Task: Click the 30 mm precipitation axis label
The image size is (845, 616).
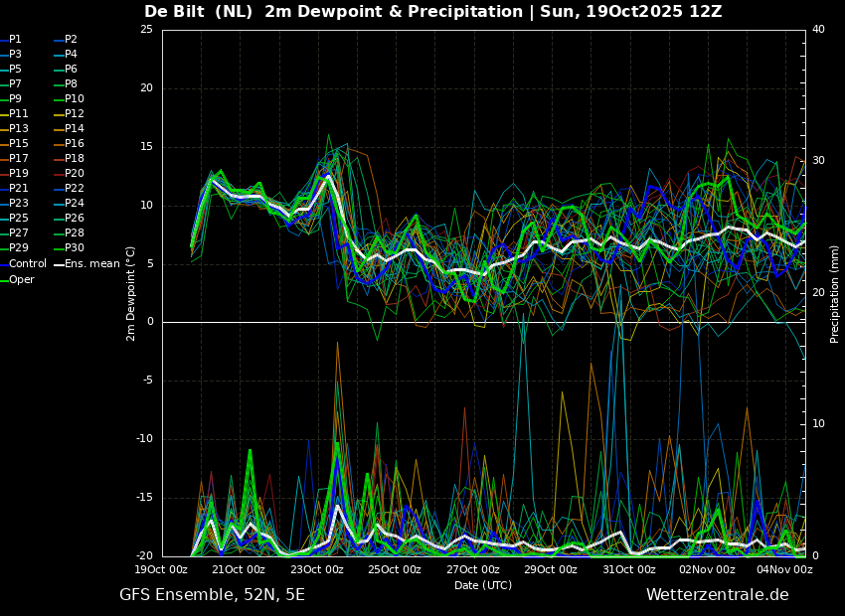Action: [818, 161]
